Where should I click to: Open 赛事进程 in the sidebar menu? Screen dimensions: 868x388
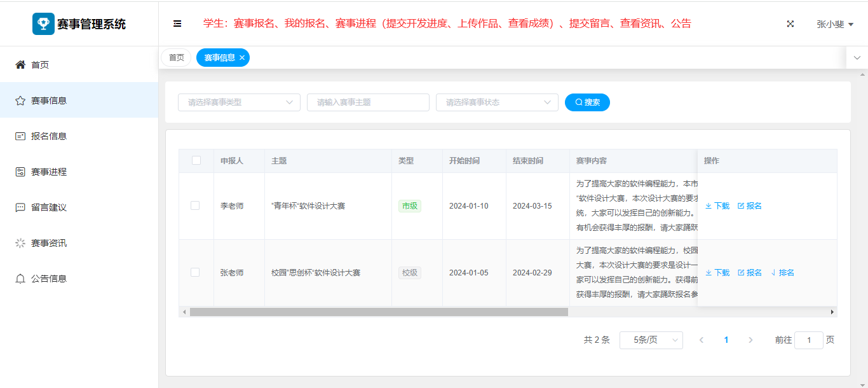pyautogui.click(x=49, y=172)
